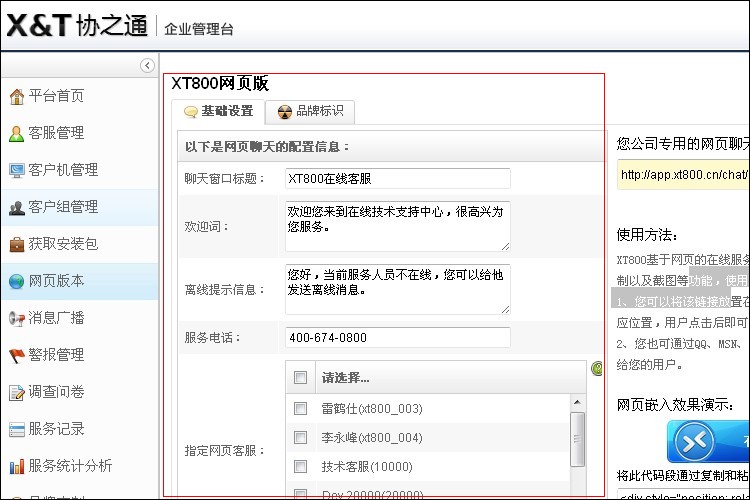Viewport: 750px width, 500px height.
Task: Click the 企业管理台 header text
Action: click(x=199, y=29)
